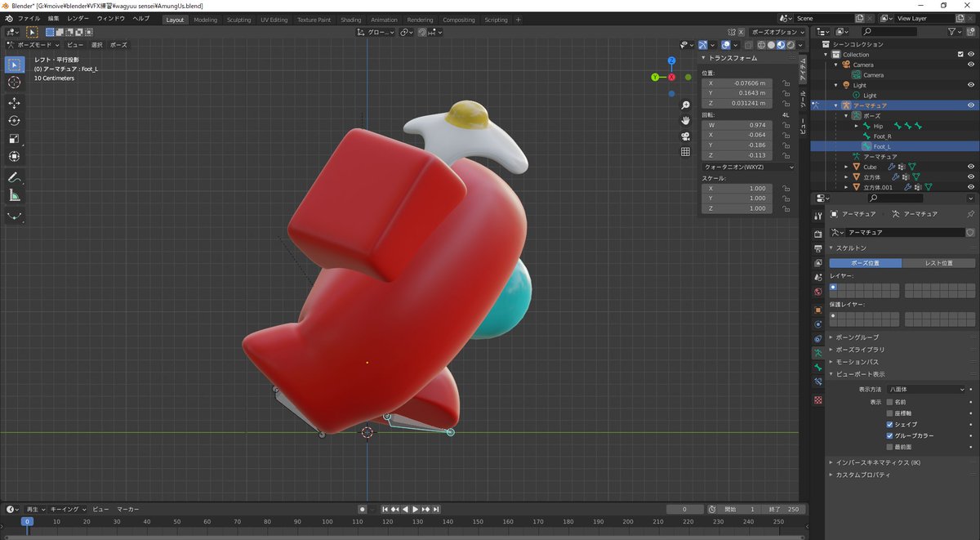Open the アイテム sidebar tab
This screenshot has width=980, height=540.
tap(803, 69)
